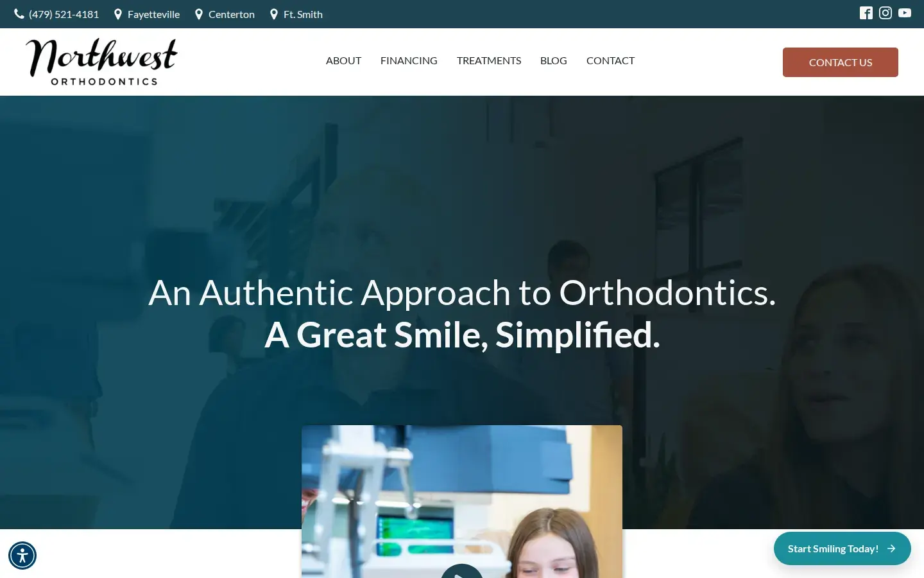Open the Facebook page icon
Image resolution: width=924 pixels, height=578 pixels.
point(866,13)
